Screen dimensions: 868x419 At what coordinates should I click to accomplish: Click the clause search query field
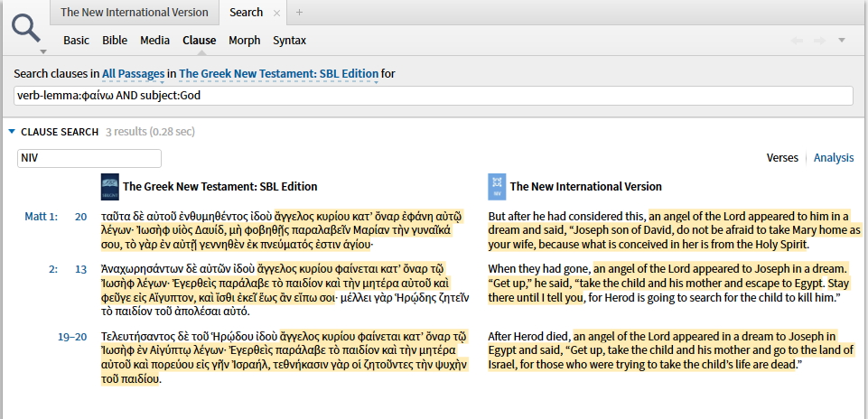click(434, 96)
